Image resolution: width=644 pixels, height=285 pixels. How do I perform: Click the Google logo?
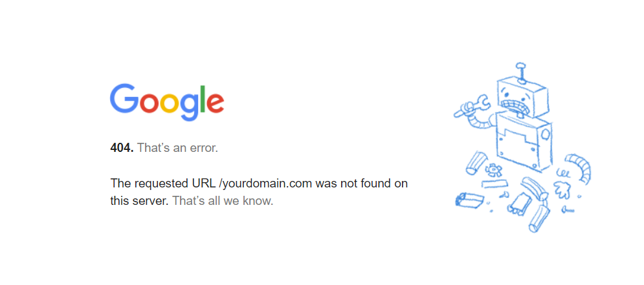(167, 103)
